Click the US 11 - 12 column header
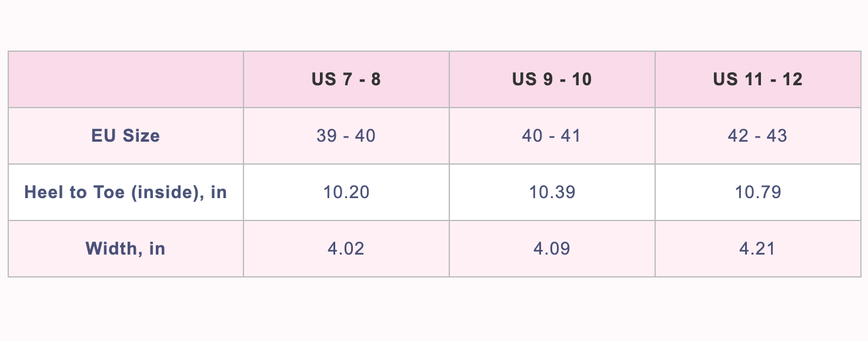The height and width of the screenshot is (341, 868). [757, 79]
